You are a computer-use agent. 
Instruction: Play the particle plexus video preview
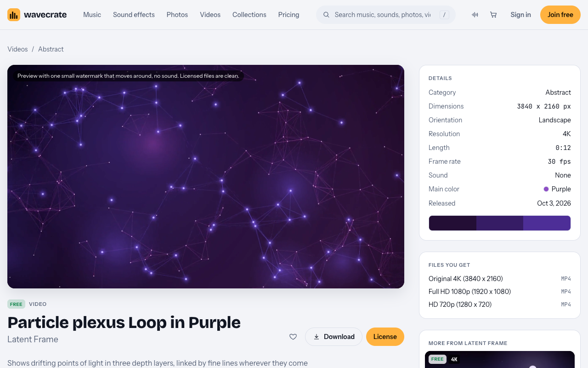[206, 177]
